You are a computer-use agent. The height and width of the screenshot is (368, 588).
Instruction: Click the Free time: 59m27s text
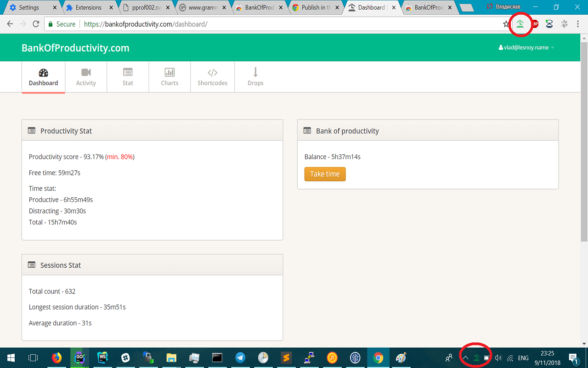tap(55, 173)
